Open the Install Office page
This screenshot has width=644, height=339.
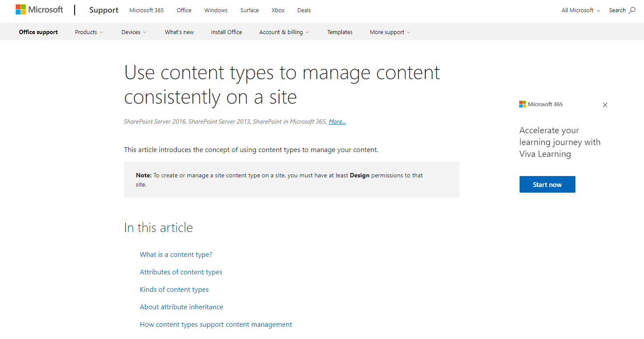coord(226,31)
